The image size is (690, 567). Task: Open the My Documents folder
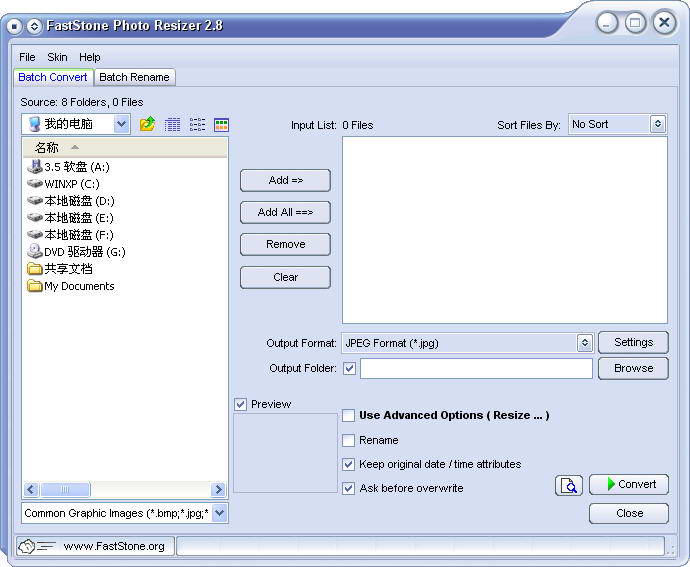tap(71, 286)
